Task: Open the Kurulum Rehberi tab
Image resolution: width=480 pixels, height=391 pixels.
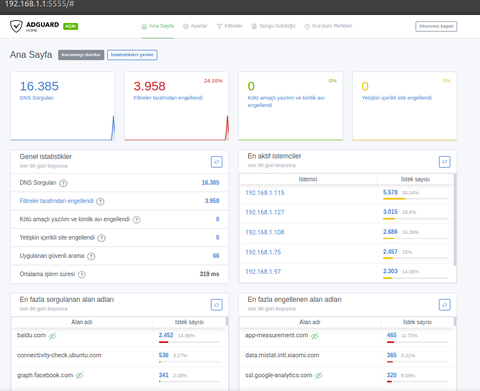Action: [x=328, y=26]
